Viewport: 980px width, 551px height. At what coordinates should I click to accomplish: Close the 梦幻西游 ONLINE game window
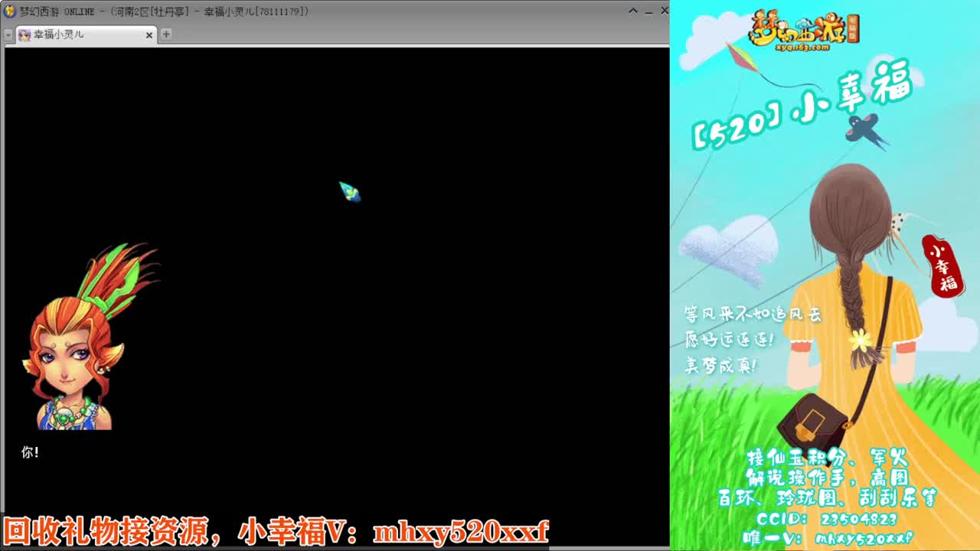tap(664, 11)
